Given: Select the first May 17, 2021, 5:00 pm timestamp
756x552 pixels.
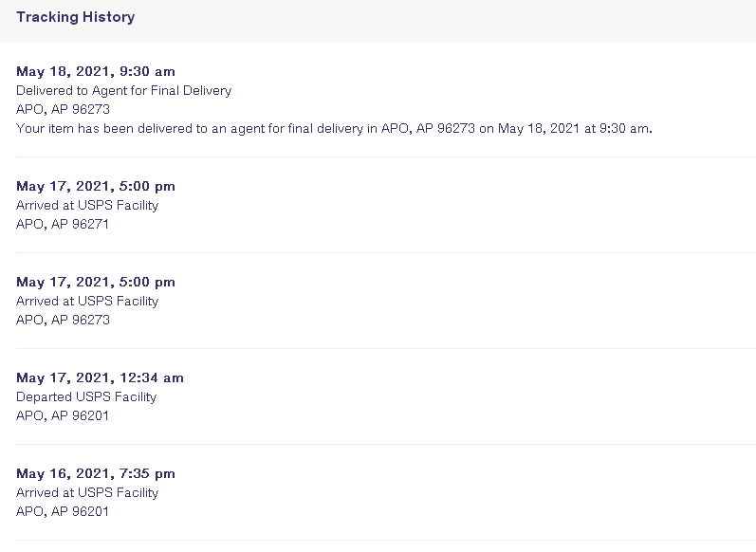Looking at the screenshot, I should [x=96, y=186].
